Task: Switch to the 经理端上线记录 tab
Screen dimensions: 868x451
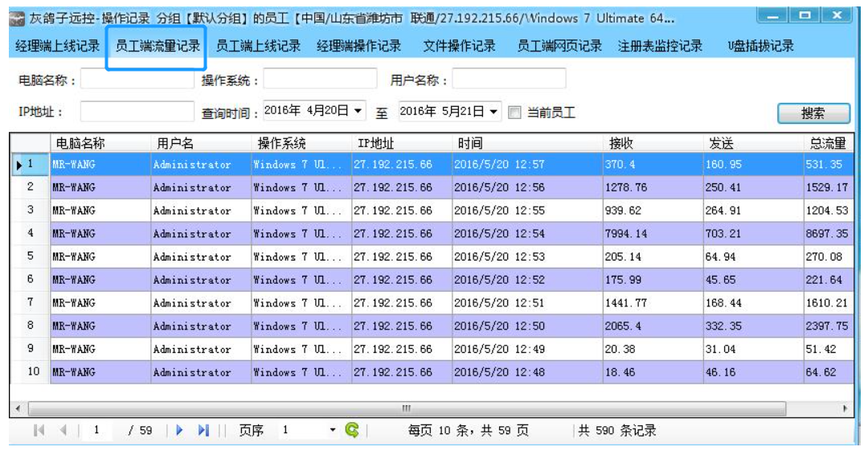Action: pos(58,47)
